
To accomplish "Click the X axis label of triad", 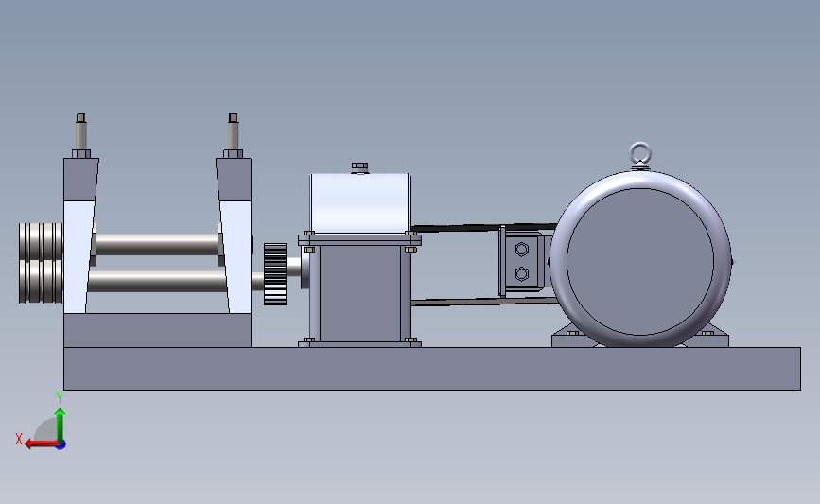I will click(x=19, y=439).
